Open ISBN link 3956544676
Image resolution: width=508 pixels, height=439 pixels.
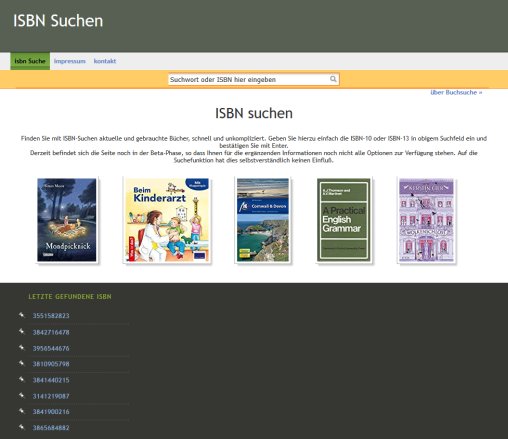[x=51, y=348]
